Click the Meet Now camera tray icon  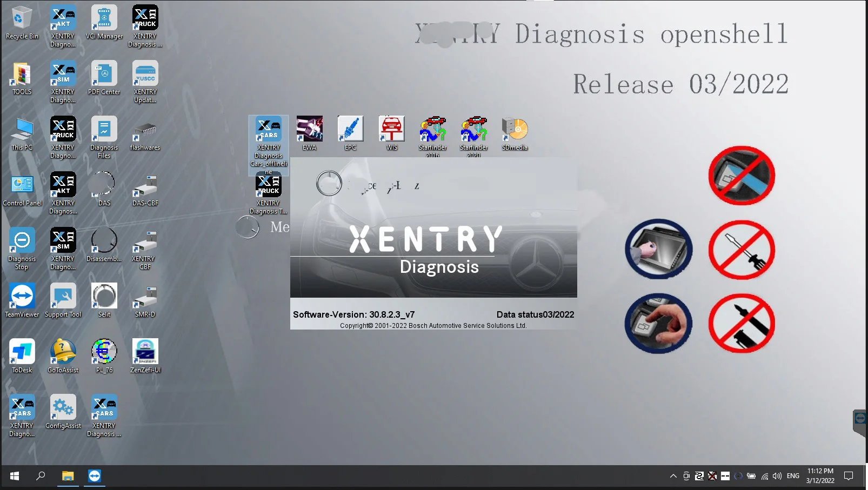click(686, 476)
